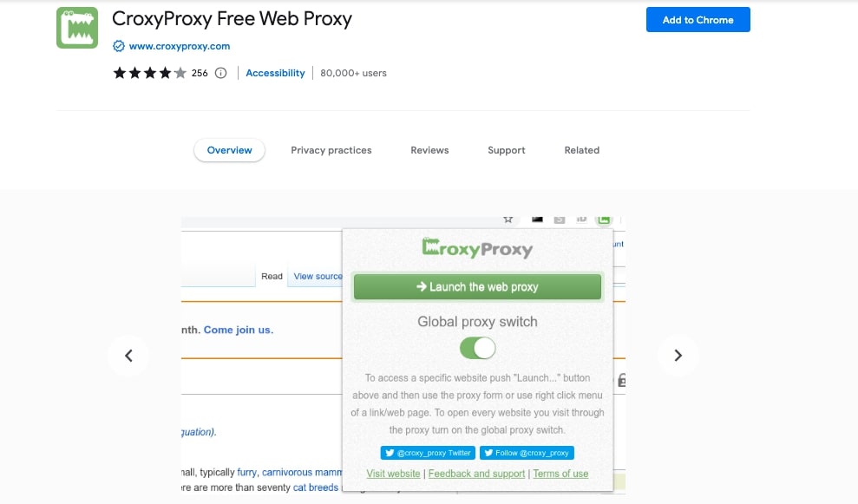Click the Accessibility category link
The height and width of the screenshot is (504, 858).
[275, 74]
